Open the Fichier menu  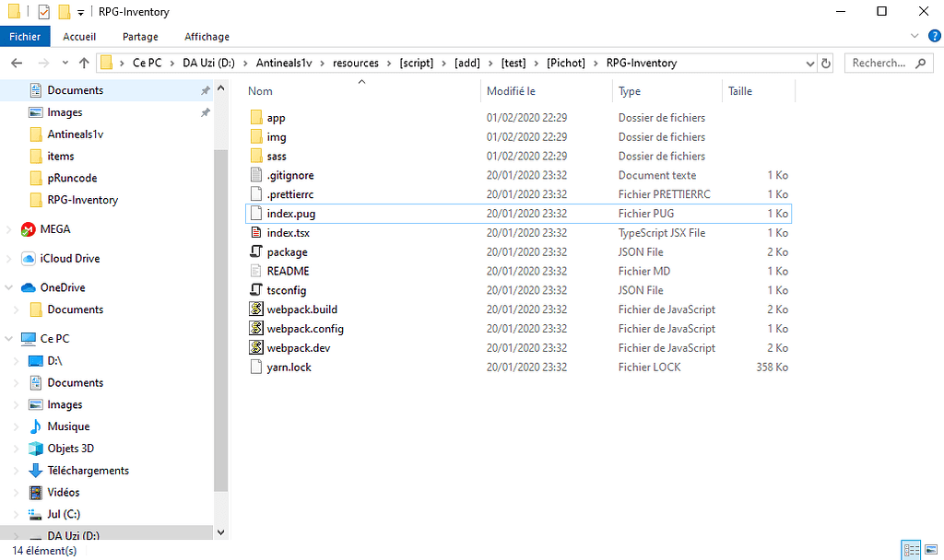click(x=25, y=37)
